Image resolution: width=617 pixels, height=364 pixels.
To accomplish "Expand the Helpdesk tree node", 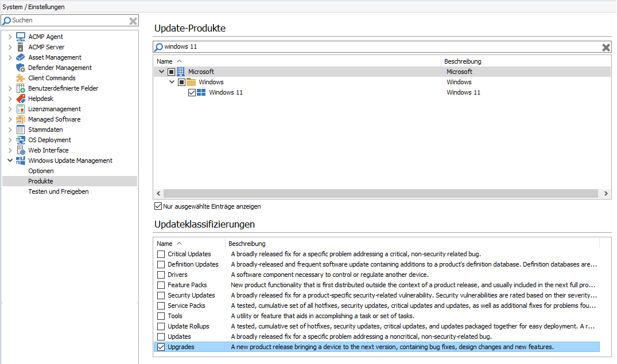I will coord(10,99).
